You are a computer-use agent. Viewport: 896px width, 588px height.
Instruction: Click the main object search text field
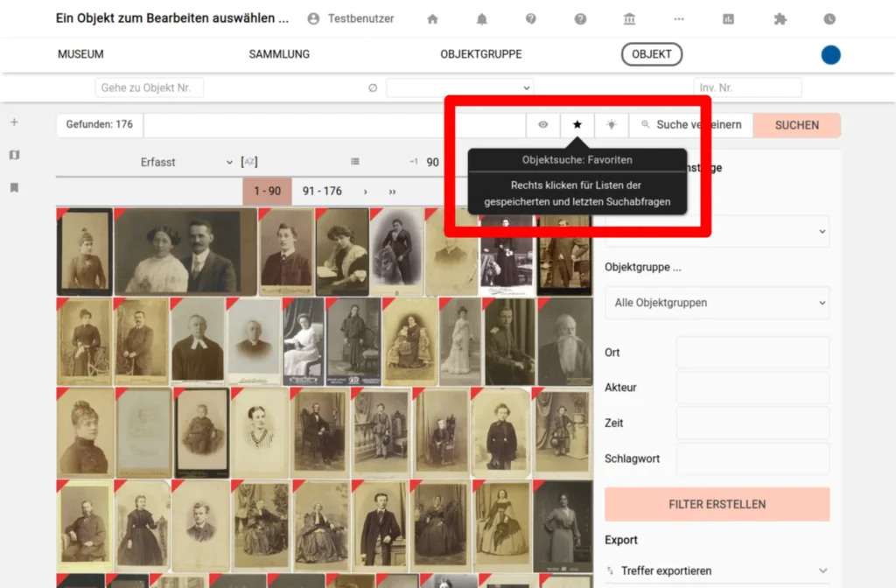(x=334, y=125)
